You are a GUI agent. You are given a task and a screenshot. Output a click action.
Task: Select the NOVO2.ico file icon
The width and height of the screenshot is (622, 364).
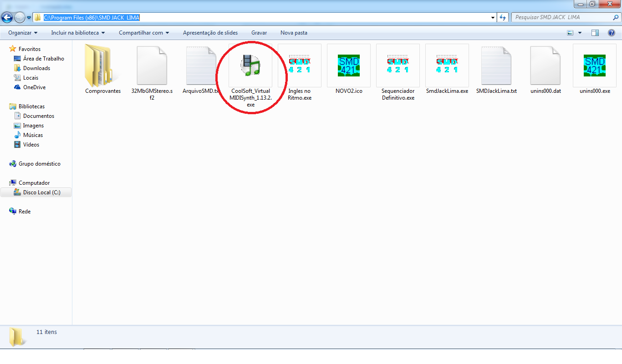click(x=348, y=65)
